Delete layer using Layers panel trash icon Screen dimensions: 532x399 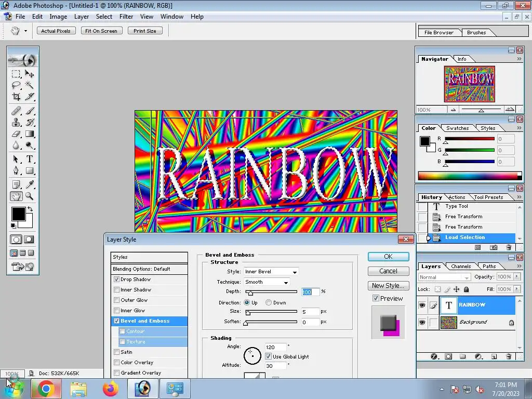(508, 356)
